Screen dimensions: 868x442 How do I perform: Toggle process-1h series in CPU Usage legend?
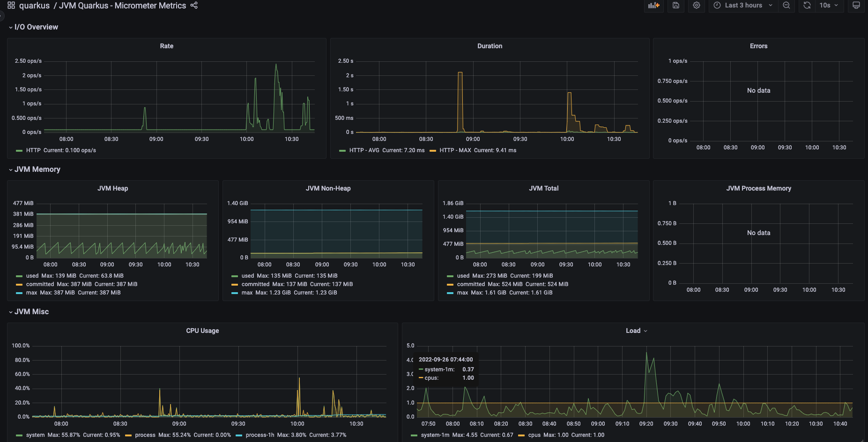click(x=260, y=435)
